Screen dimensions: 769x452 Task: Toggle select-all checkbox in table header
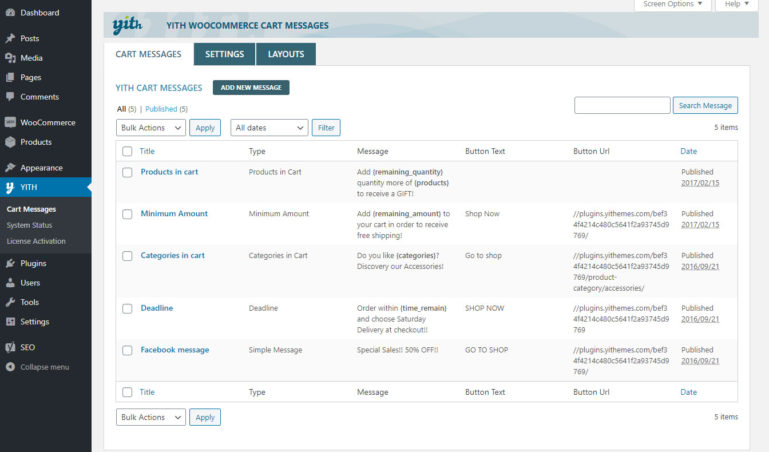[127, 151]
